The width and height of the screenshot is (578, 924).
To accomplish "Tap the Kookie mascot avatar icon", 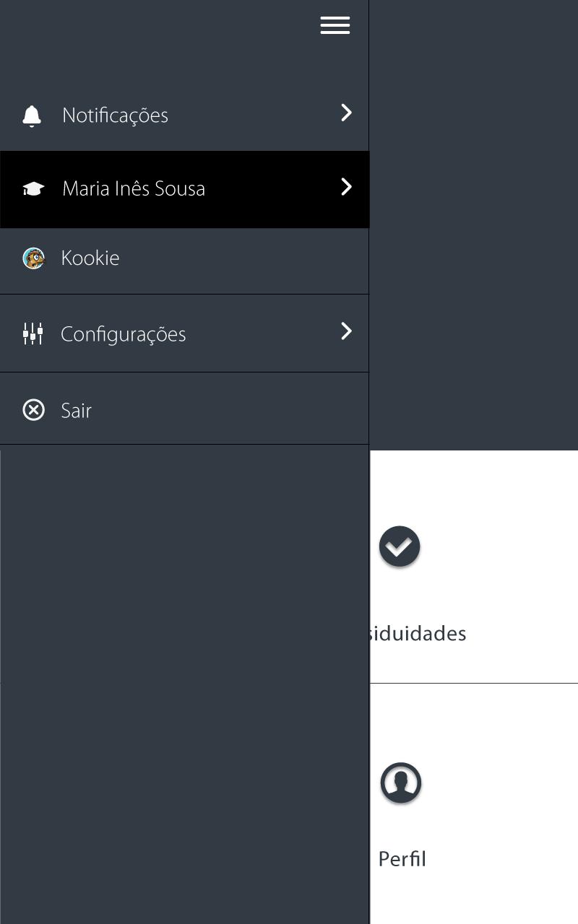I will [33, 258].
